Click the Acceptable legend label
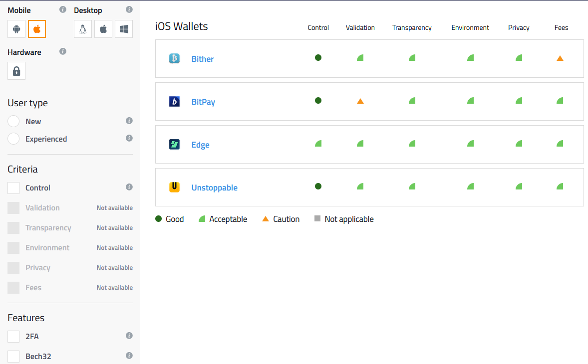This screenshot has height=364, width=588. pos(229,219)
